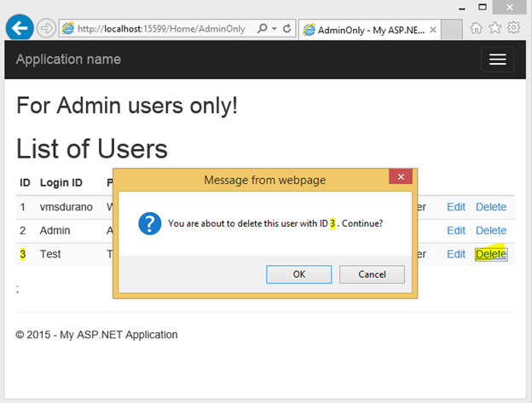532x403 pixels.
Task: Click Edit link for user vmsdurano
Action: [456, 207]
